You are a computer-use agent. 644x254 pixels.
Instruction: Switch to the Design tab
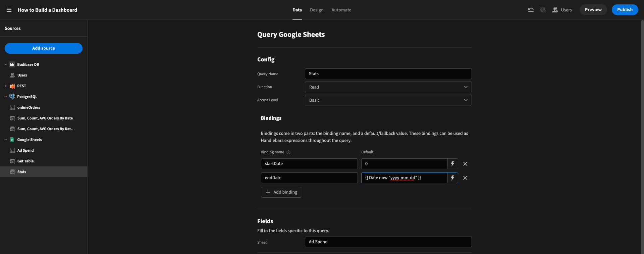coord(317,10)
